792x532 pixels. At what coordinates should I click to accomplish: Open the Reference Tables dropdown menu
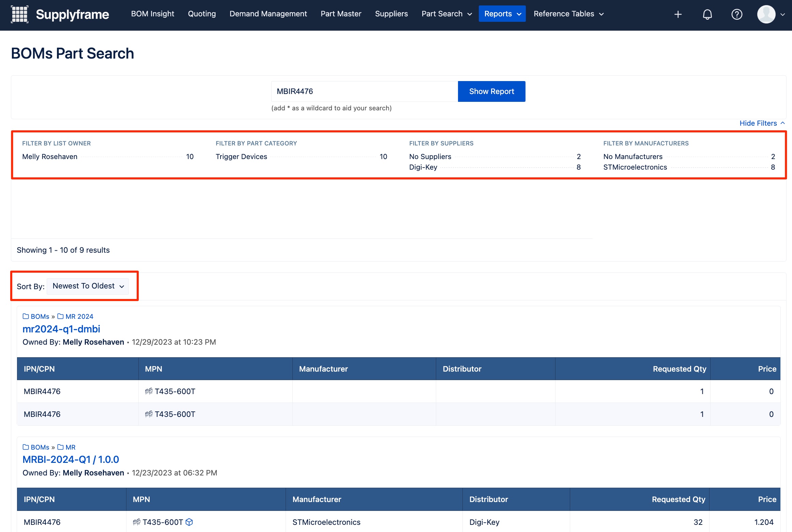568,14
